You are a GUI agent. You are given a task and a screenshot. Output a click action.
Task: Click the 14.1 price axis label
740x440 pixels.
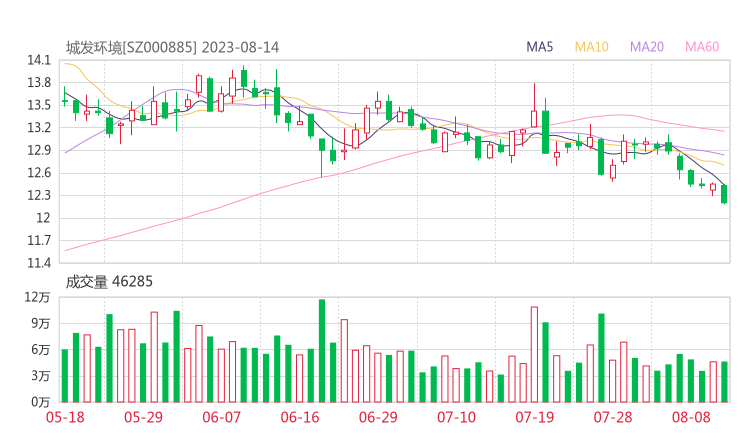(39, 60)
